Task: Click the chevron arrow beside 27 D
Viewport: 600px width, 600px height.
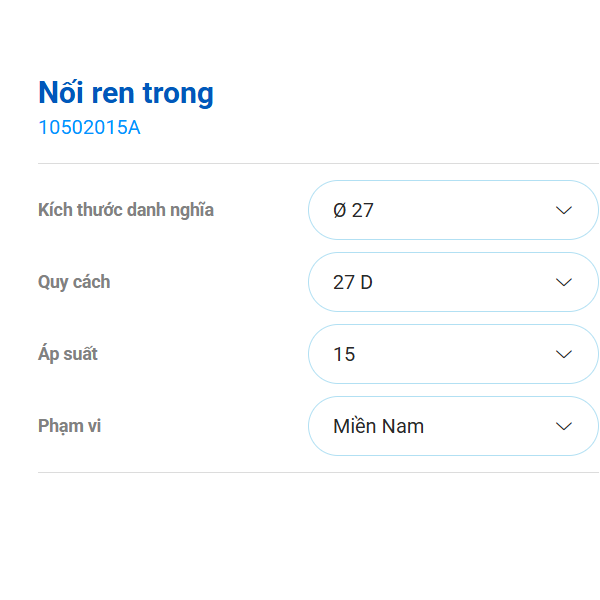Action: (x=563, y=282)
